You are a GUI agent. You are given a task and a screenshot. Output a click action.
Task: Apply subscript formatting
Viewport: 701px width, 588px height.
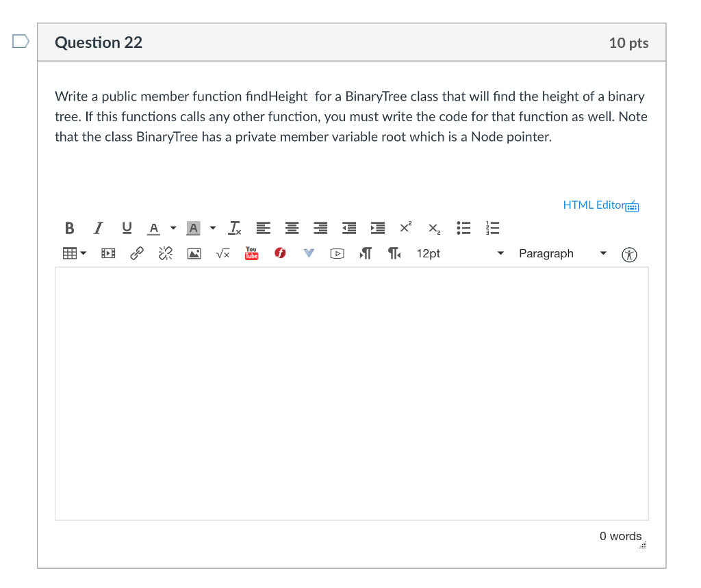click(x=433, y=228)
